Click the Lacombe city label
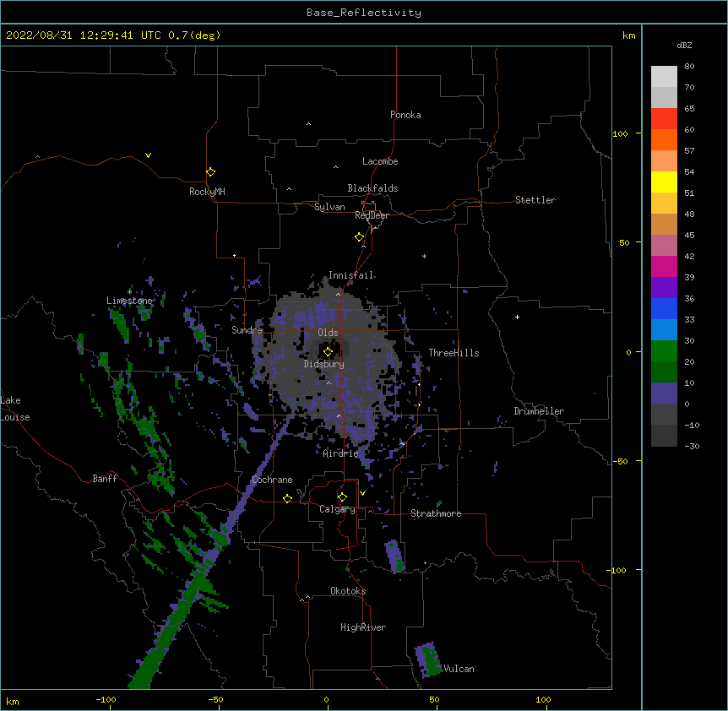Viewport: 728px width, 711px height. [380, 161]
